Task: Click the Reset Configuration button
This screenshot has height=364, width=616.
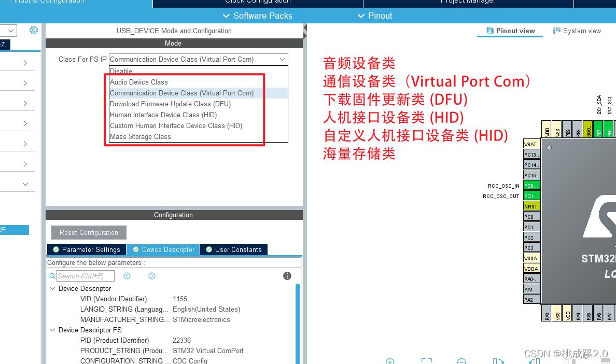Action: click(x=88, y=232)
